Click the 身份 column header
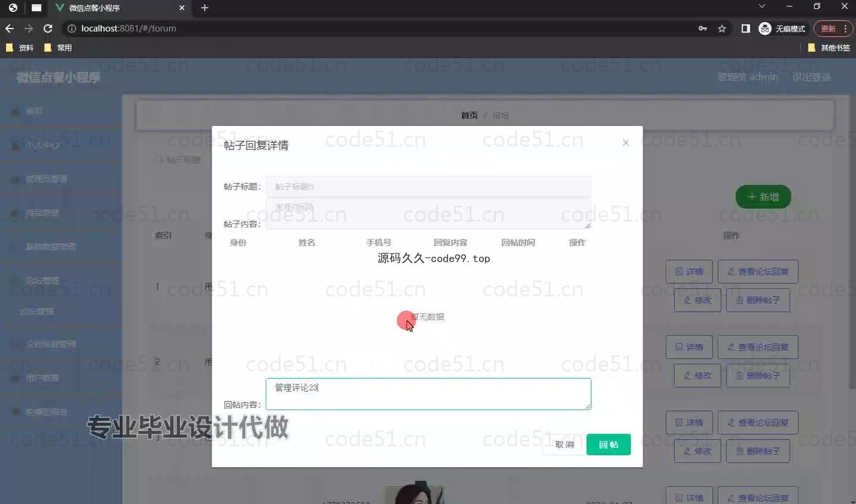This screenshot has height=504, width=856. point(238,242)
